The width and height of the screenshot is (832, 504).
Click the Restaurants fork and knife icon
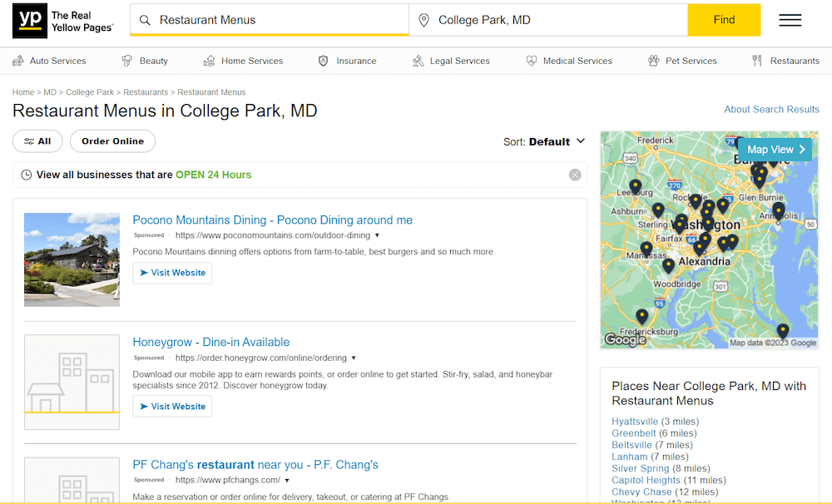(x=757, y=61)
